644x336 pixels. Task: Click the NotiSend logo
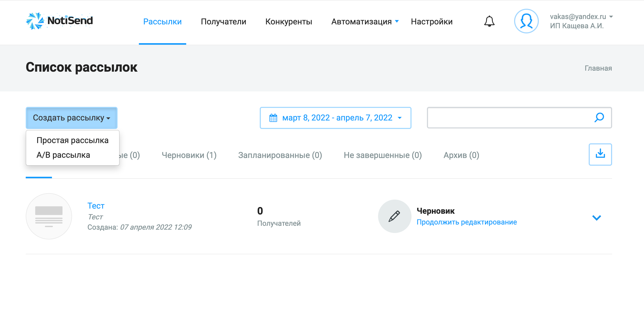pyautogui.click(x=59, y=21)
